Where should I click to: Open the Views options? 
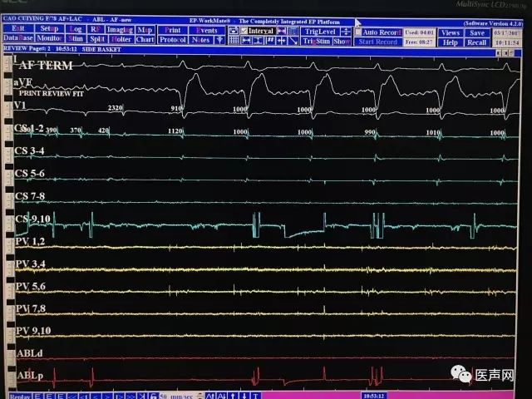(450, 32)
